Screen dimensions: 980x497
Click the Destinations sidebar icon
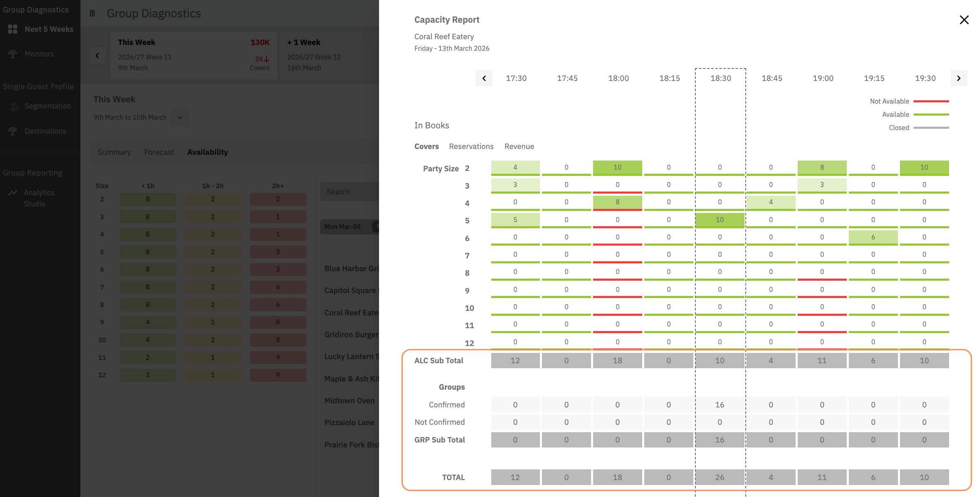click(x=13, y=131)
